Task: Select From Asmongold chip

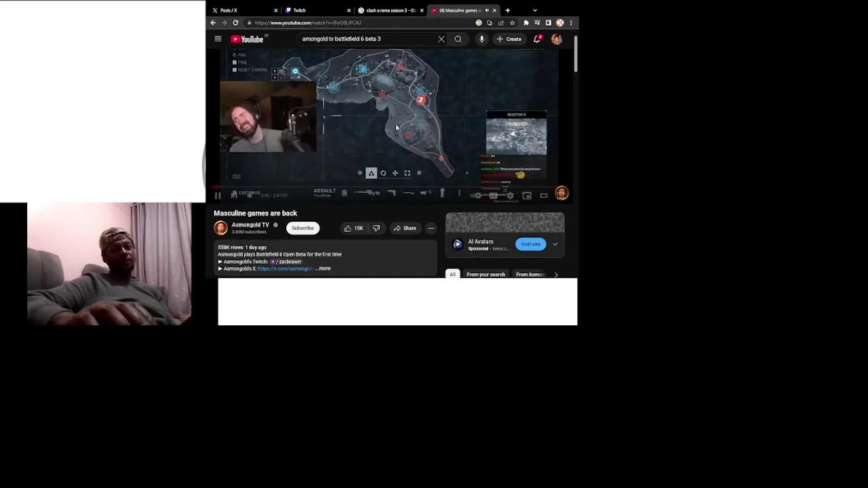Action: point(530,274)
